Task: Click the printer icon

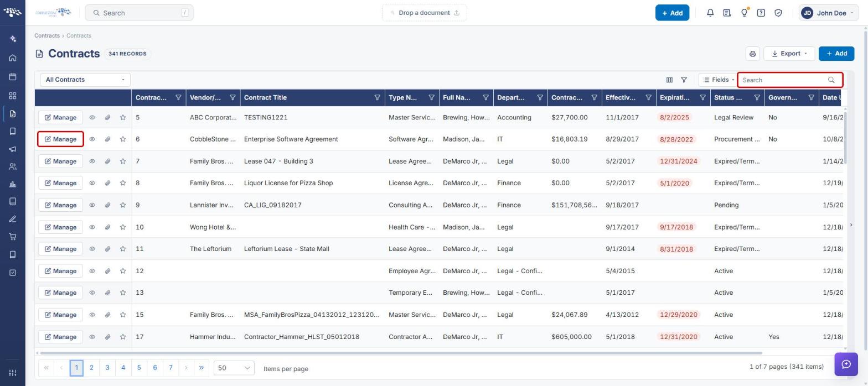Action: coord(752,54)
